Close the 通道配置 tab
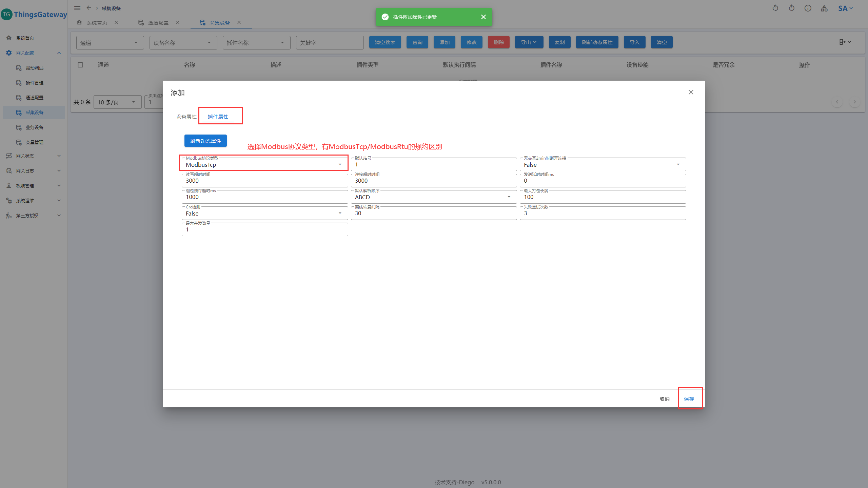The image size is (868, 488). click(x=178, y=22)
